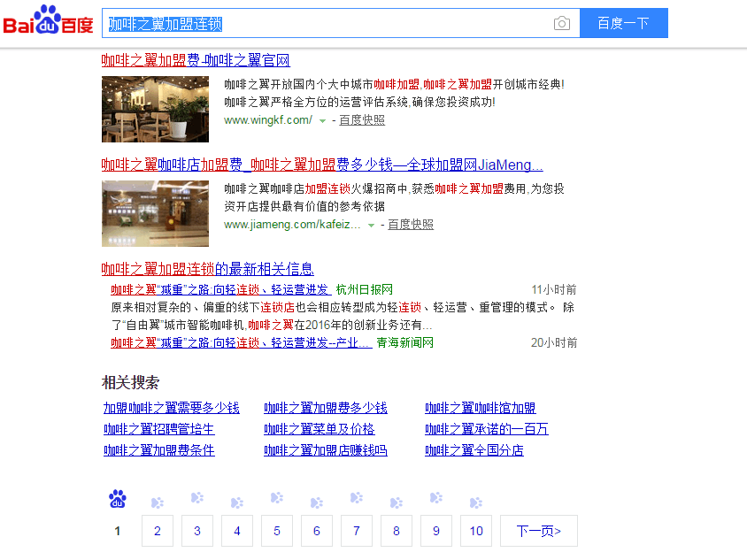Open camera image search

click(562, 23)
